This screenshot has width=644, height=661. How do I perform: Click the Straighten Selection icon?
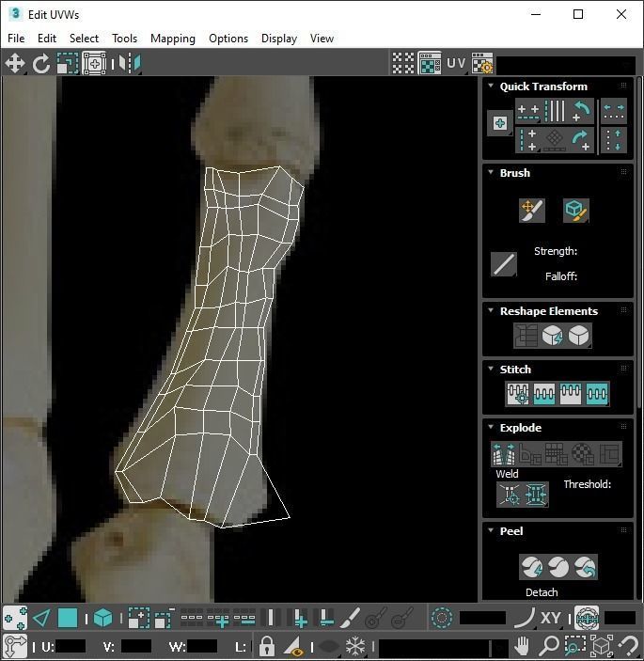click(x=526, y=336)
